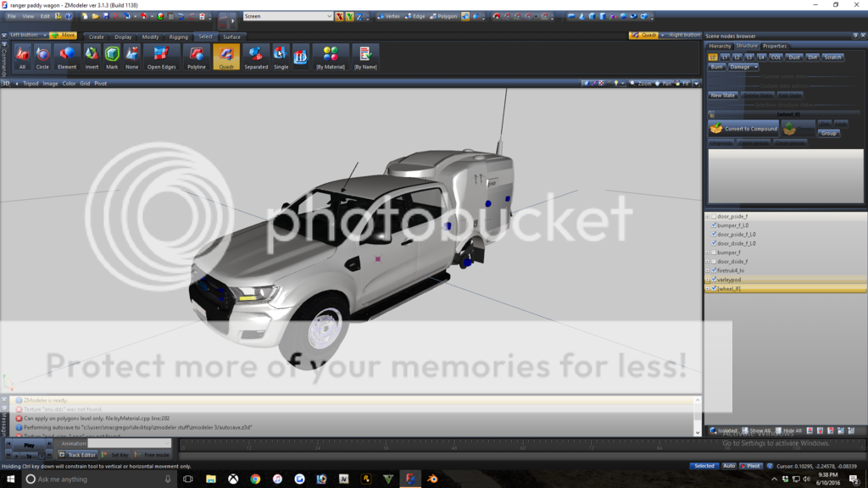868x488 pixels.
Task: Toggle the varleypod node checkbox
Action: click(714, 280)
